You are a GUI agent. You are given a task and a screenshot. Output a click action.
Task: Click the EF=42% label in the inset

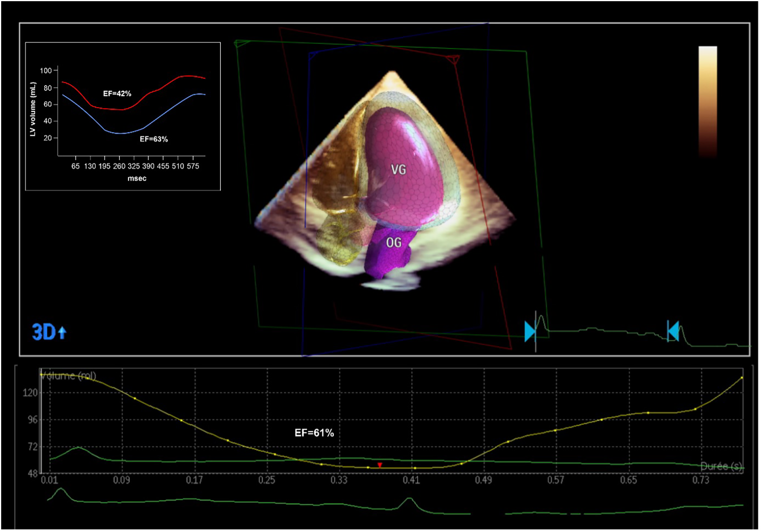point(117,94)
